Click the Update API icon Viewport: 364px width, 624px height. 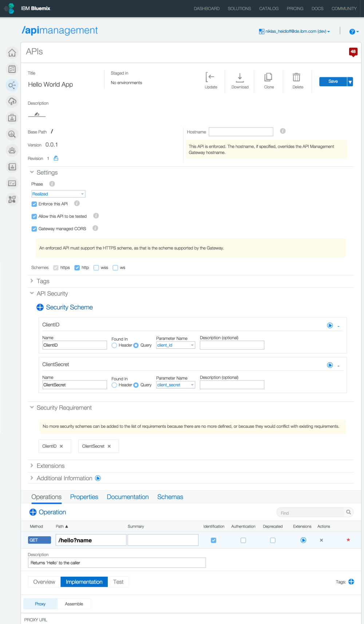210,78
